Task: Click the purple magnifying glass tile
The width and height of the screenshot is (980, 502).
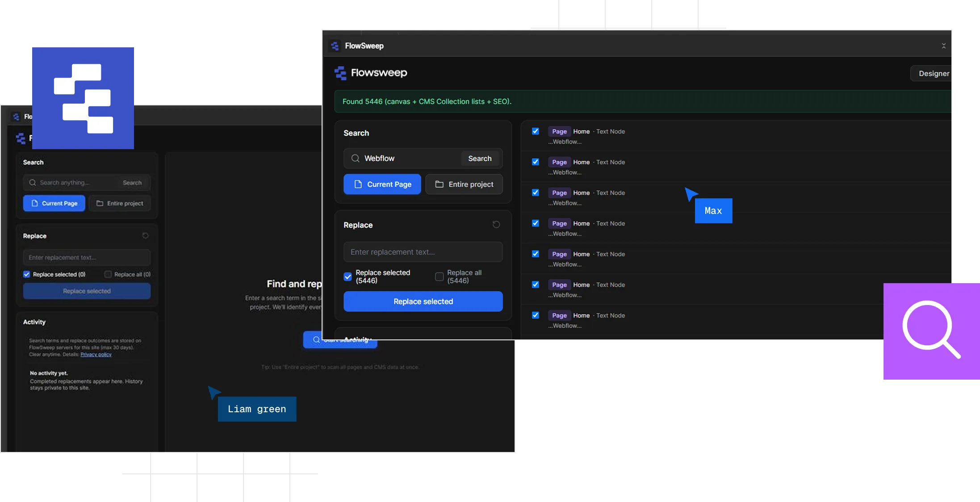Action: click(x=932, y=331)
